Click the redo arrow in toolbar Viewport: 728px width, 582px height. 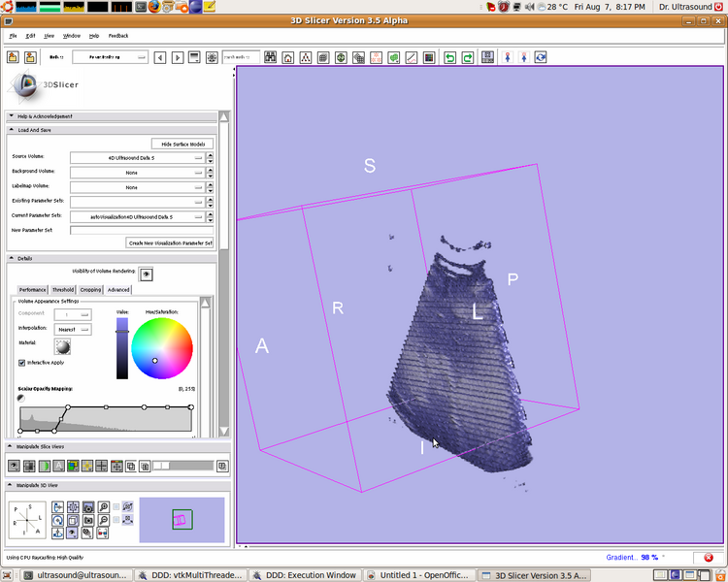[468, 57]
